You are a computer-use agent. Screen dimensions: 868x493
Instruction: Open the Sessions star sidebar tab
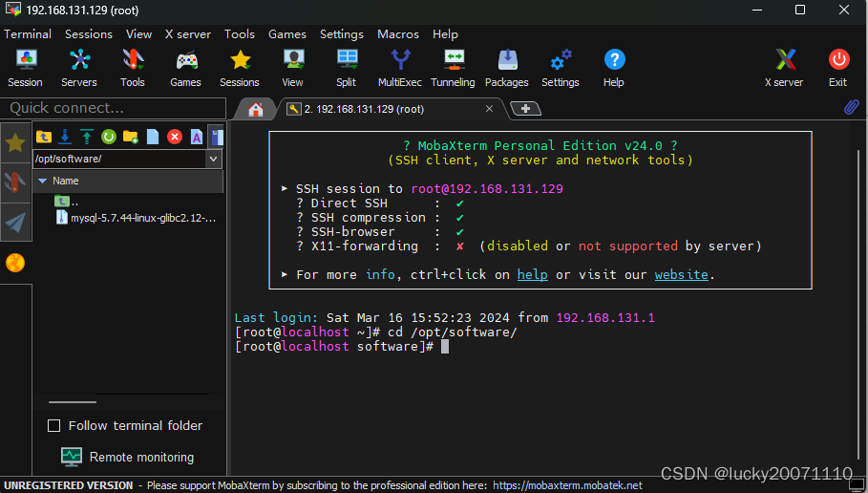pos(15,143)
